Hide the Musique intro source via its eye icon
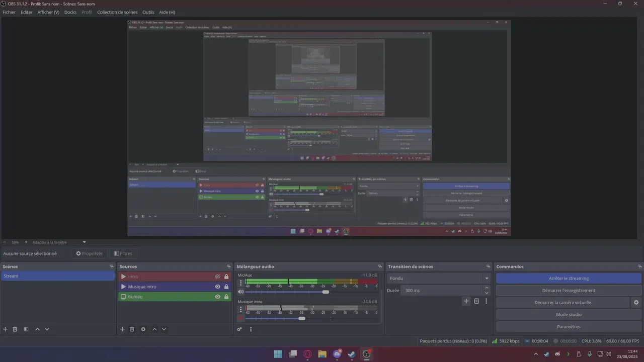 click(218, 287)
